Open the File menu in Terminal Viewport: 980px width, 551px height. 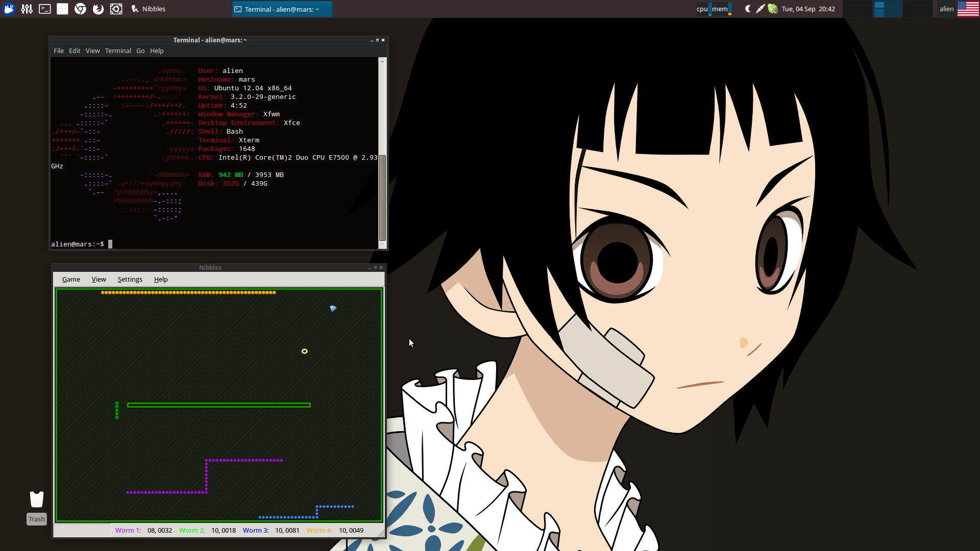click(59, 51)
